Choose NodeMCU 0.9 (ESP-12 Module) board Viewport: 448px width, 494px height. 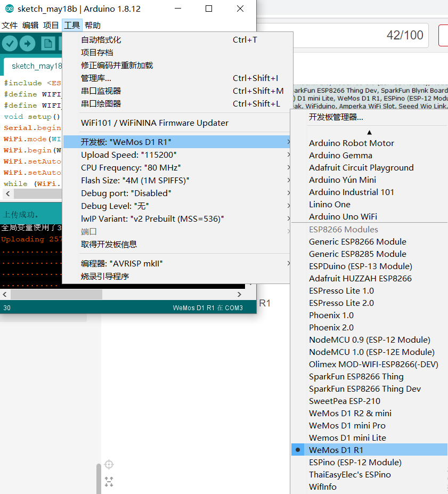[x=369, y=339]
